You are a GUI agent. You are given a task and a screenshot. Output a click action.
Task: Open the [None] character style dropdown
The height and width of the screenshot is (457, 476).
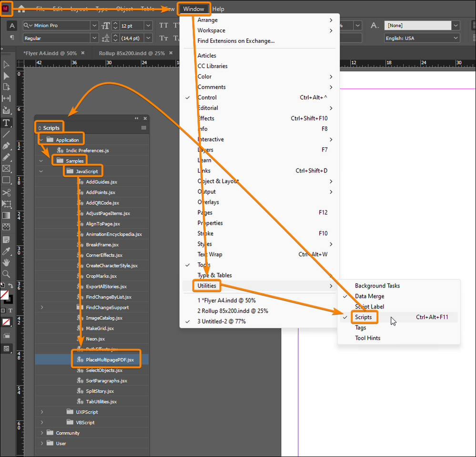[456, 26]
